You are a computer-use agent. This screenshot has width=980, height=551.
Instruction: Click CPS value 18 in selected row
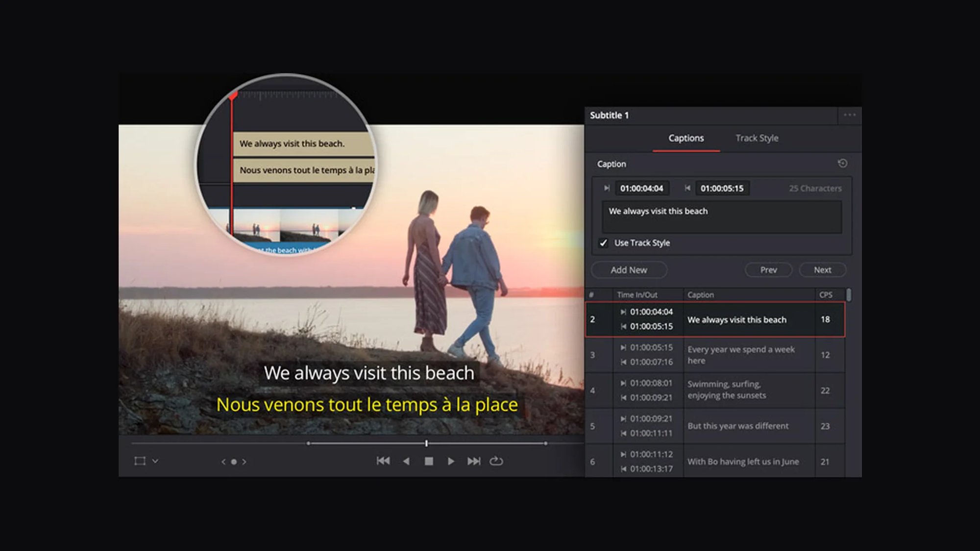(825, 319)
